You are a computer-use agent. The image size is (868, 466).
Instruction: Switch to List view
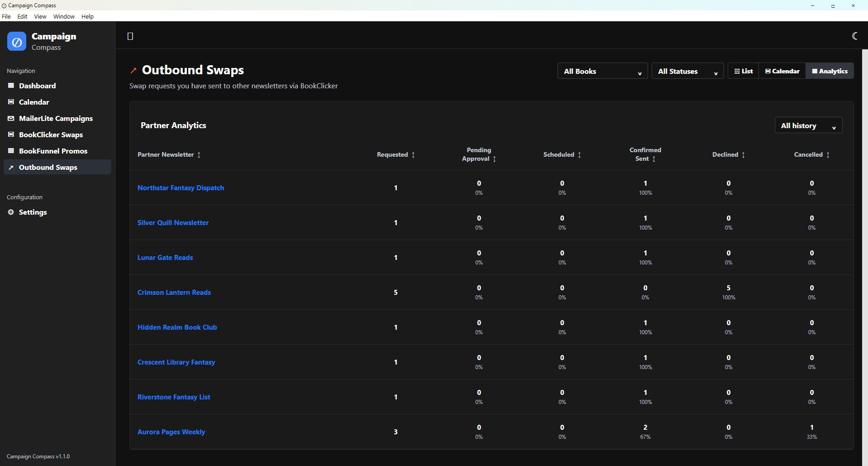pos(743,71)
